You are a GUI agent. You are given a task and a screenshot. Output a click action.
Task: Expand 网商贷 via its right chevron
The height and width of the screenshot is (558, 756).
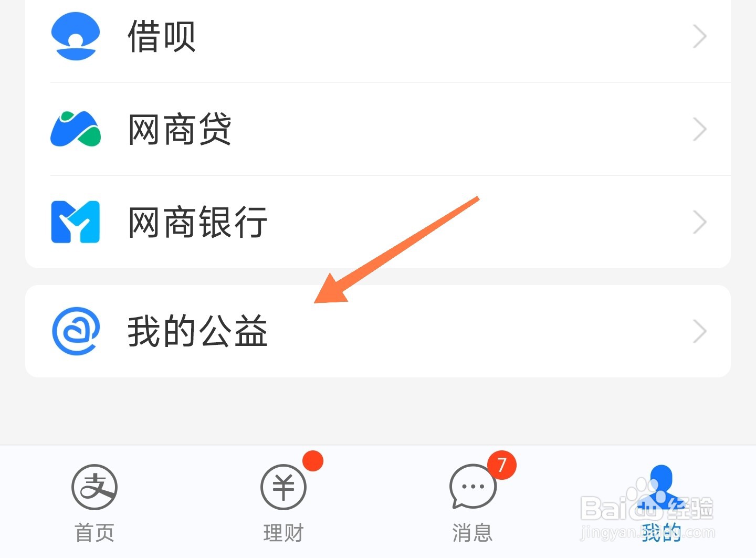[699, 129]
